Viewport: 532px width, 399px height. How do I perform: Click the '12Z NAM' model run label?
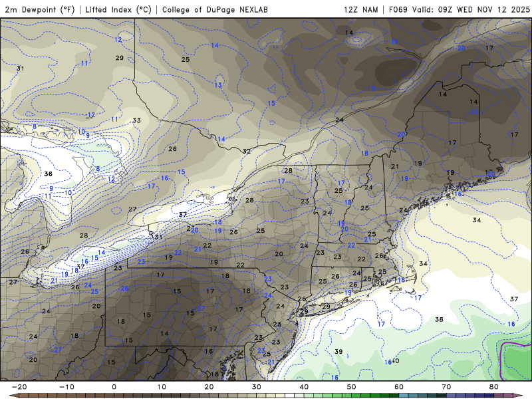coord(360,9)
